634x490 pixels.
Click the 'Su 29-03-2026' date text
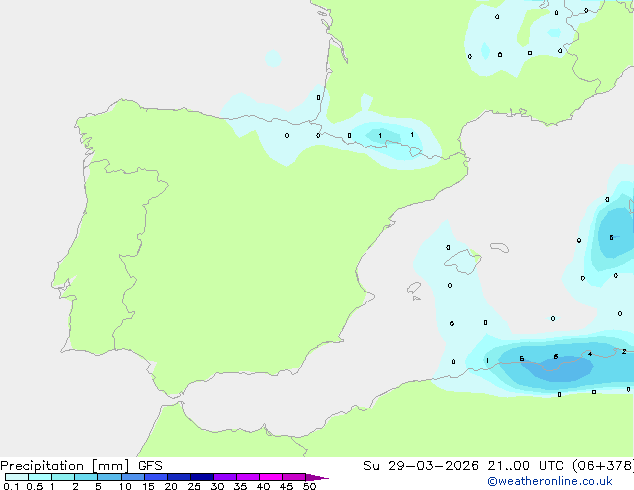[x=421, y=466]
